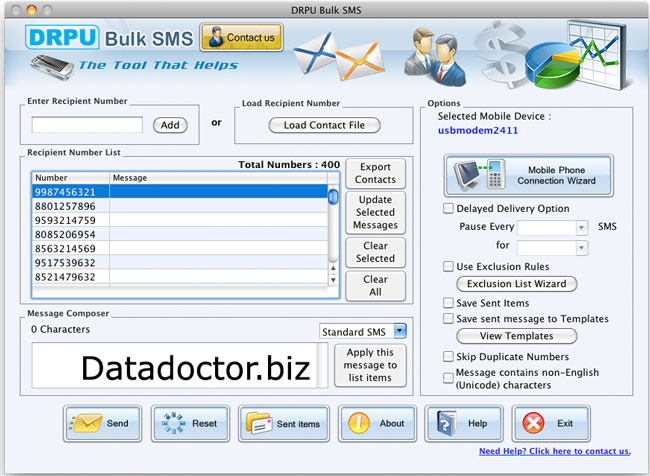Click the Message column header
This screenshot has width=650, height=476.
click(218, 178)
